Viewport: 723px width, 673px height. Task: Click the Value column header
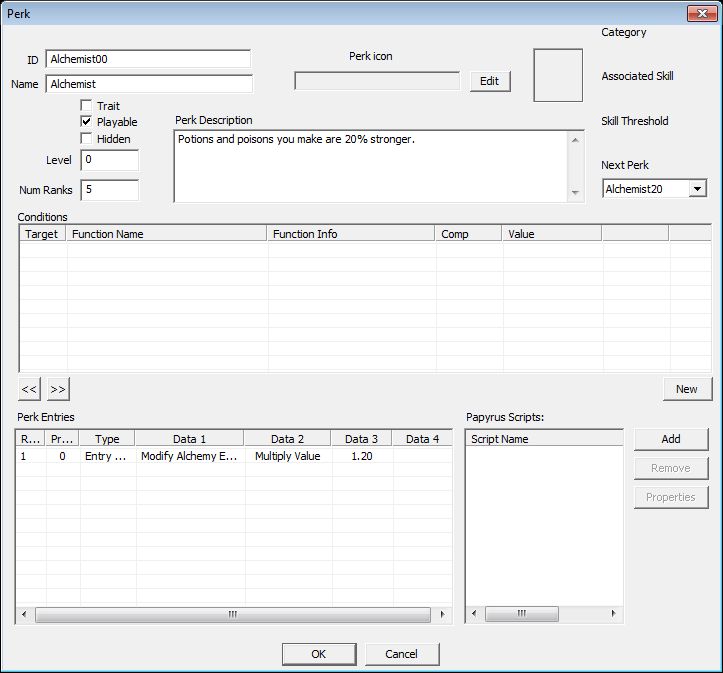tap(552, 234)
